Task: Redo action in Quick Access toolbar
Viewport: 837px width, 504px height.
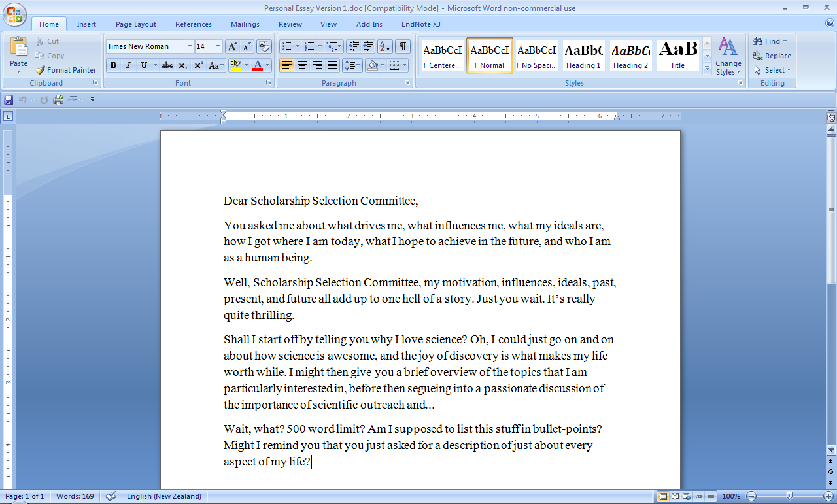Action: point(44,100)
